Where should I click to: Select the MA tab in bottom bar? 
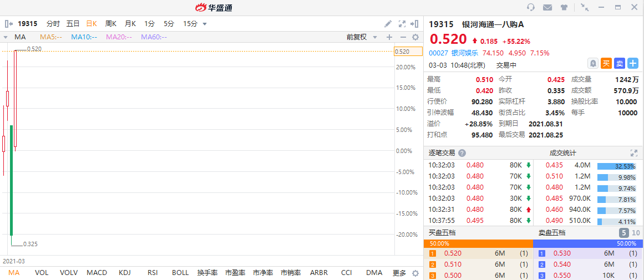(14, 273)
